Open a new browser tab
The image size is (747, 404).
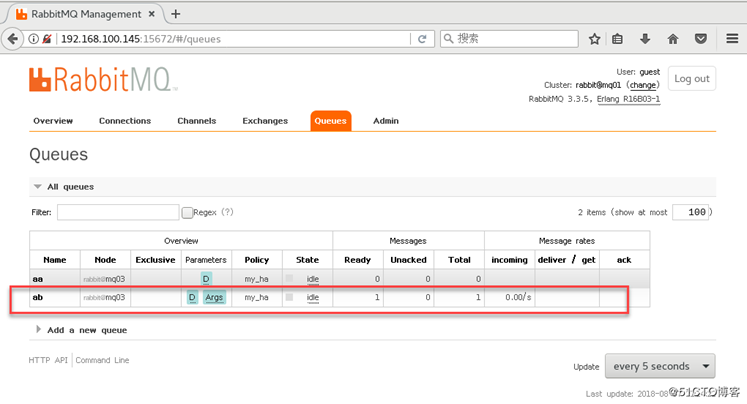click(176, 14)
